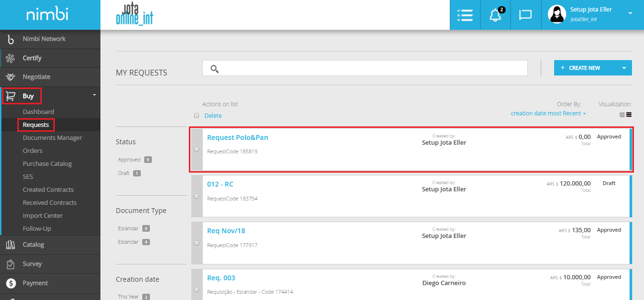
Task: Click the CREATE NEW button
Action: click(593, 68)
